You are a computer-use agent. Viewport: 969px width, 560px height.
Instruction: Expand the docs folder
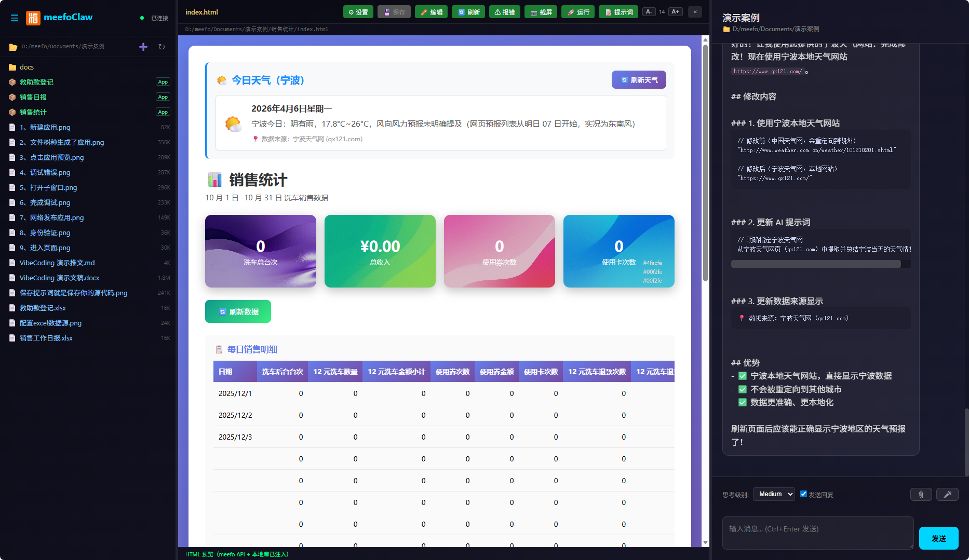pyautogui.click(x=26, y=67)
